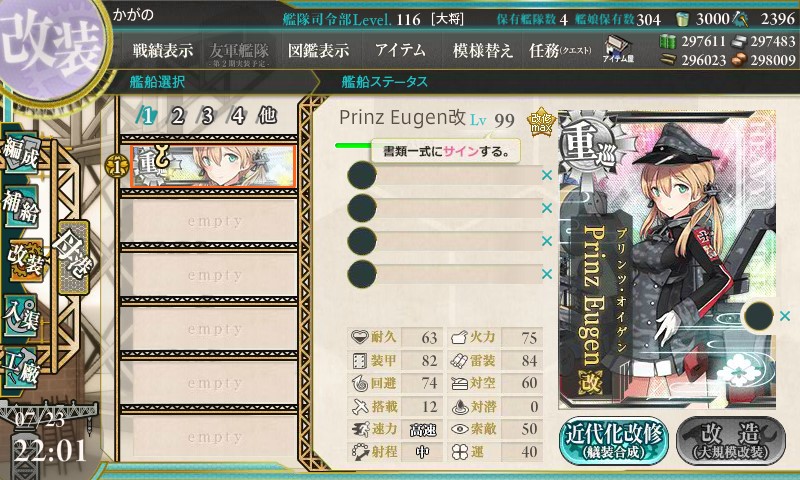
Task: Open 任務 quest menu
Action: point(560,50)
